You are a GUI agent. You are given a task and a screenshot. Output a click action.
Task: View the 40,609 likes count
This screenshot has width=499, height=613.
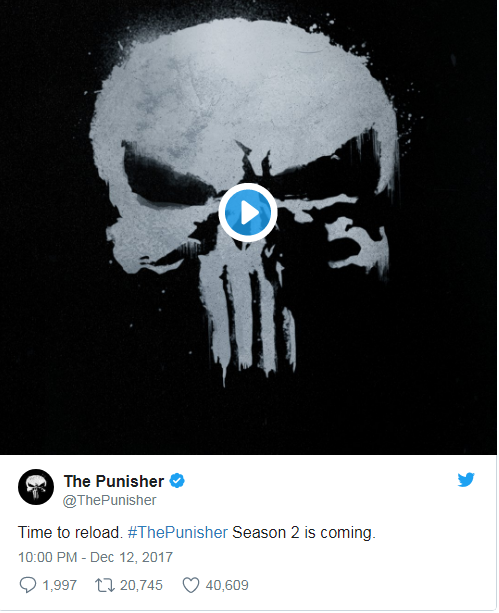227,585
